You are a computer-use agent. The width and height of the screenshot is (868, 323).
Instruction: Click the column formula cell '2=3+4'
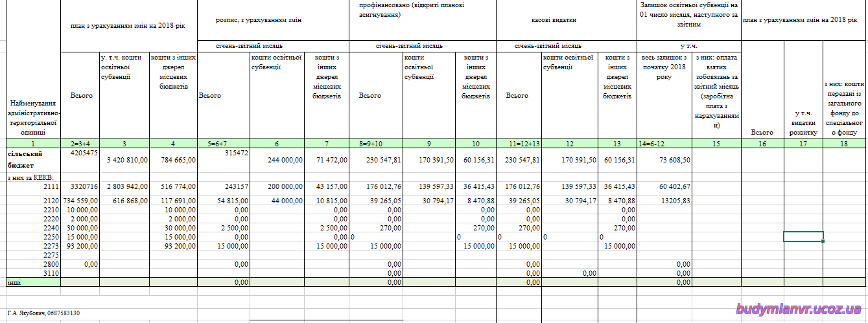click(x=80, y=144)
